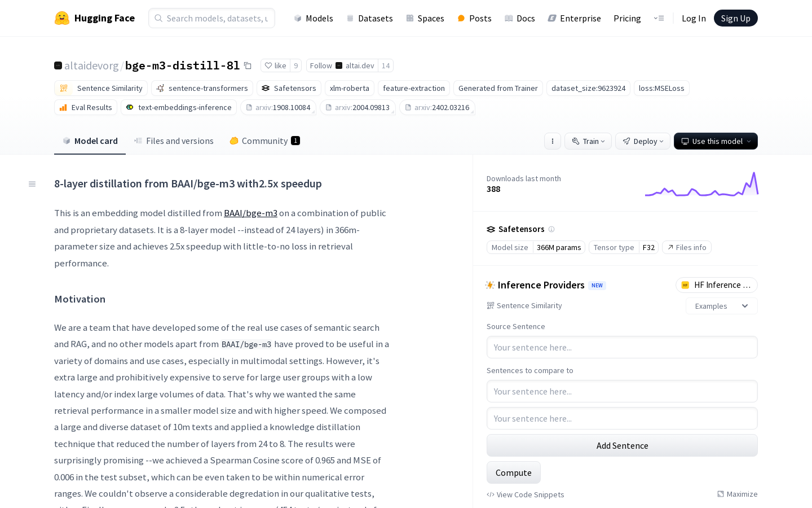Open the three-dot model options menu
This screenshot has height=508, width=812.
pyautogui.click(x=553, y=141)
